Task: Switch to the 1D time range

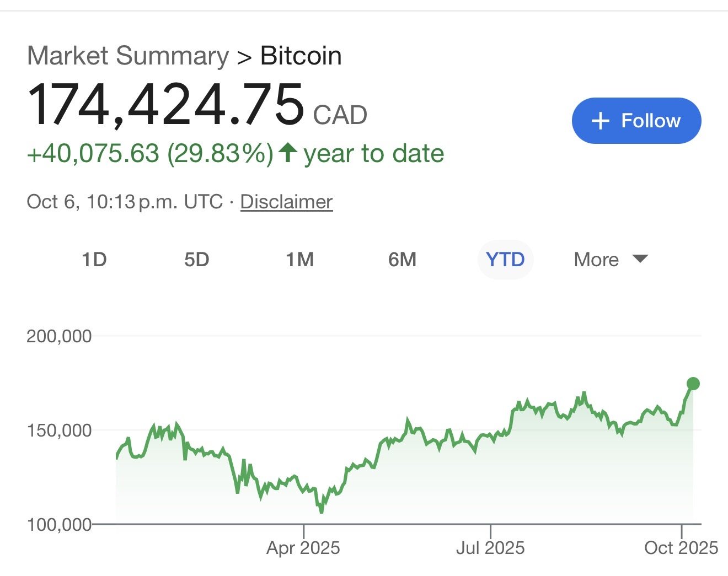Action: (94, 259)
